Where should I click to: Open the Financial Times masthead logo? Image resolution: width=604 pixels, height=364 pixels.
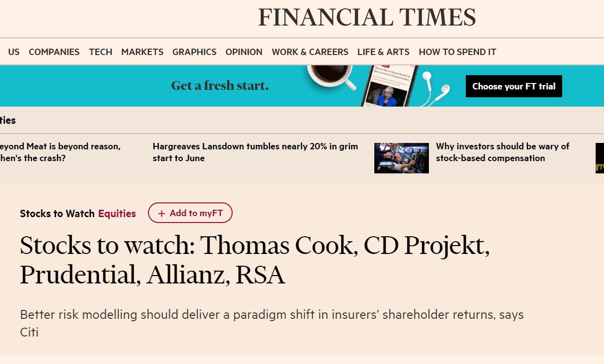(367, 18)
